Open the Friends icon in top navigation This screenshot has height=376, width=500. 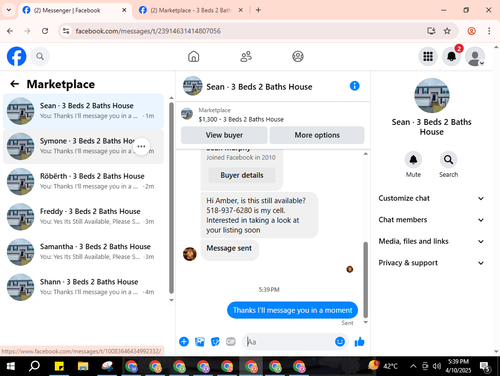(246, 56)
